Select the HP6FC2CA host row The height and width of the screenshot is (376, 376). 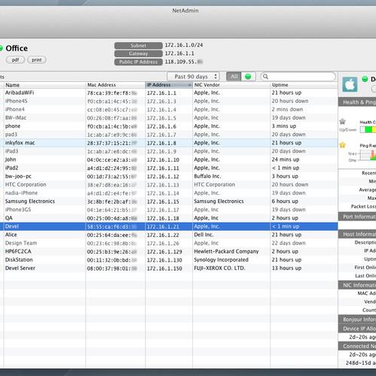click(x=169, y=251)
